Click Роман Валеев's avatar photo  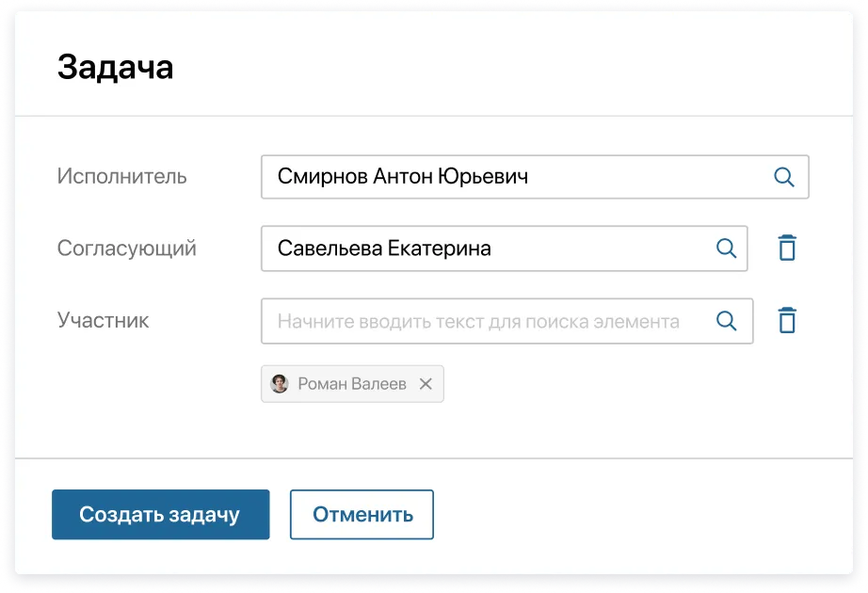tap(279, 383)
